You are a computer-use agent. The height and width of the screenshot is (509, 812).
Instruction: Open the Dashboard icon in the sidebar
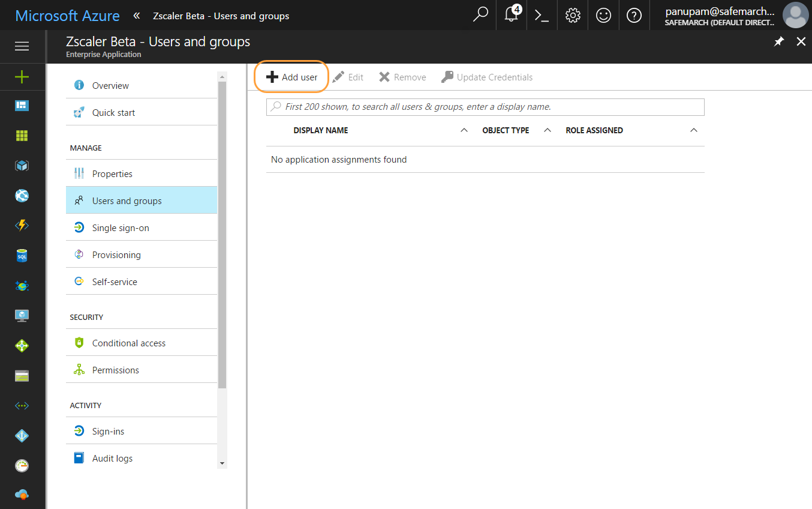pyautogui.click(x=22, y=105)
